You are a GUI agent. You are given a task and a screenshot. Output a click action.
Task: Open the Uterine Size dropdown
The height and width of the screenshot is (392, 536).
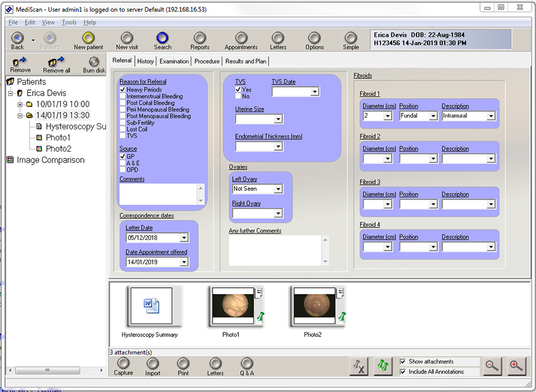coord(278,119)
